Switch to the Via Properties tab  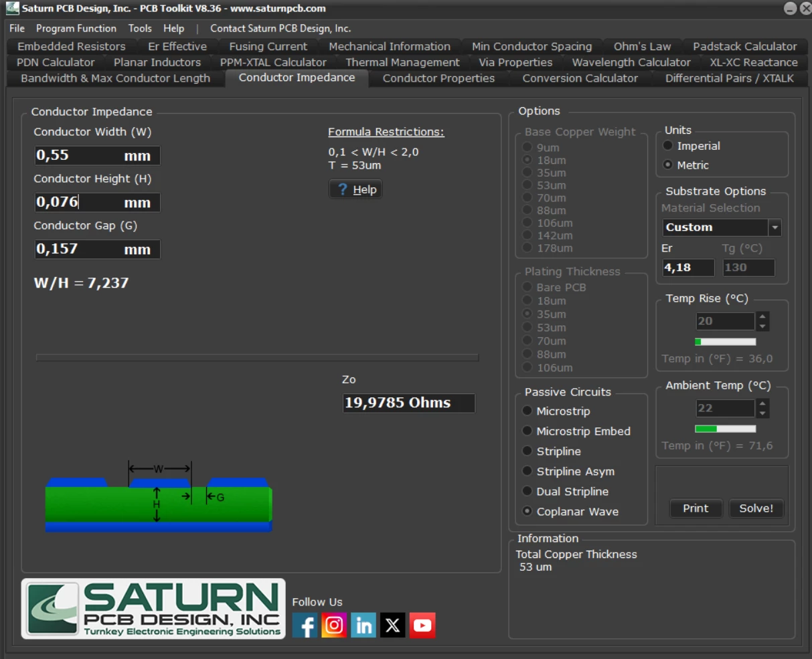coord(516,62)
